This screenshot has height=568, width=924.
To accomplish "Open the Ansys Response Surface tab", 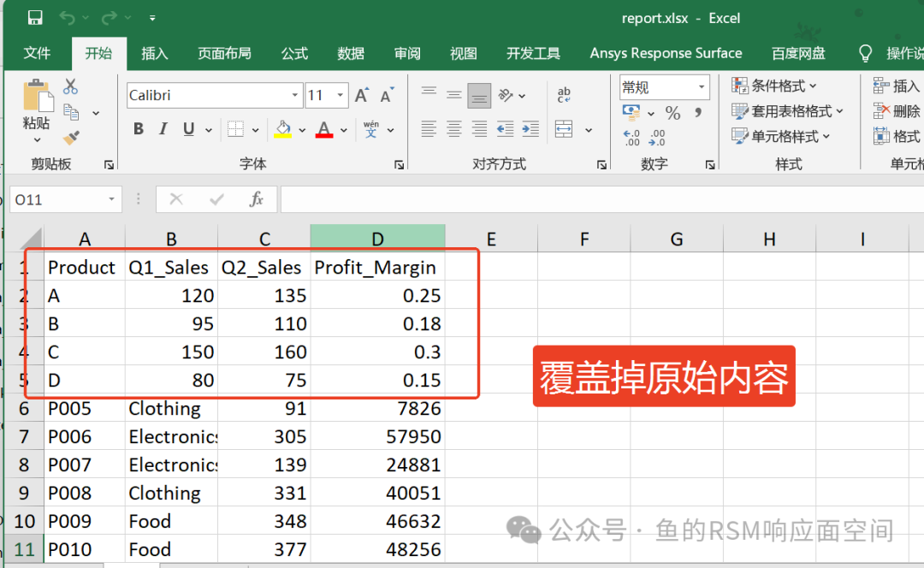I will (666, 53).
